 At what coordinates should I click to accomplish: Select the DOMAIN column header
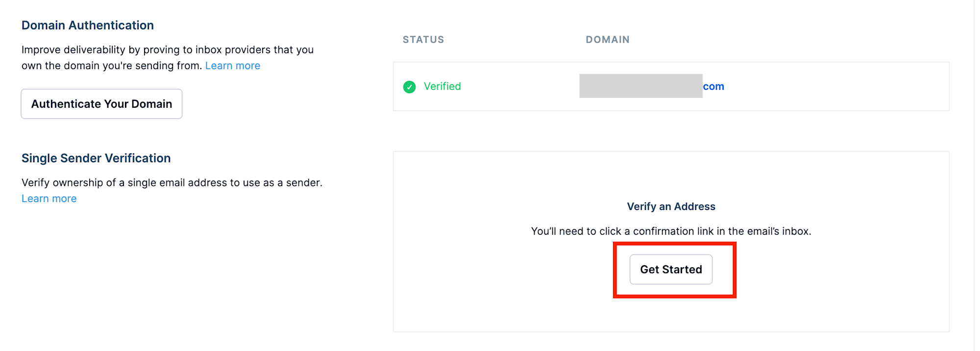[607, 40]
